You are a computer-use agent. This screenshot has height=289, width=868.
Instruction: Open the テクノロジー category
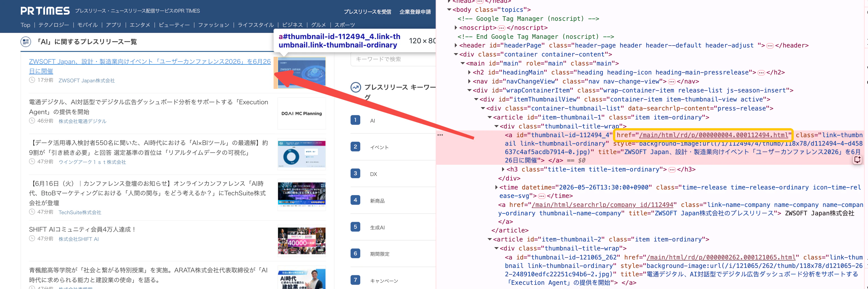coord(53,25)
